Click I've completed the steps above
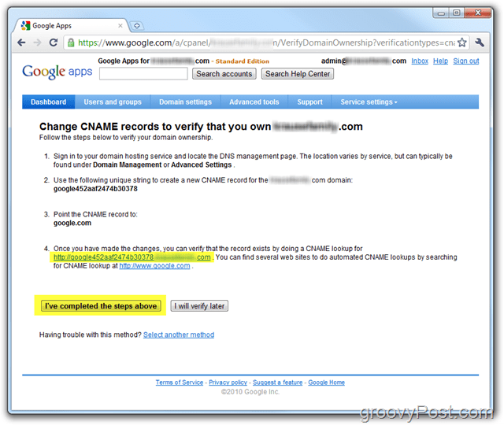This screenshot has height=425, width=504. (101, 306)
